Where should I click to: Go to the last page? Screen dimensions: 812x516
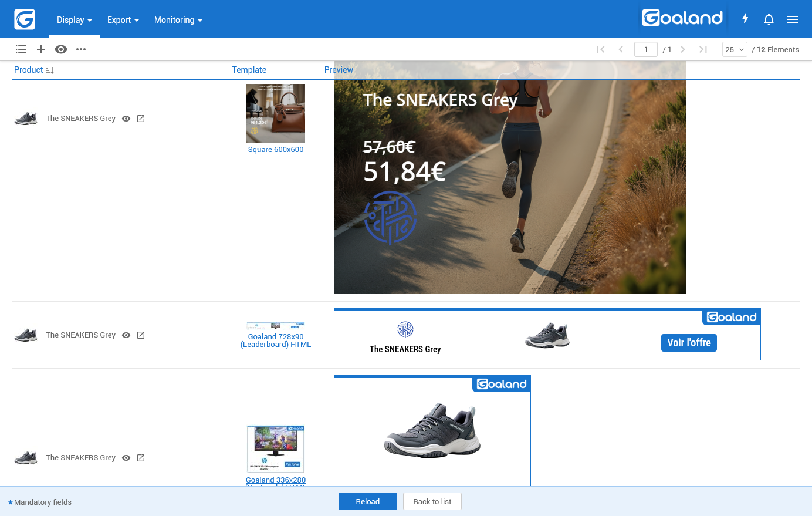(x=703, y=49)
